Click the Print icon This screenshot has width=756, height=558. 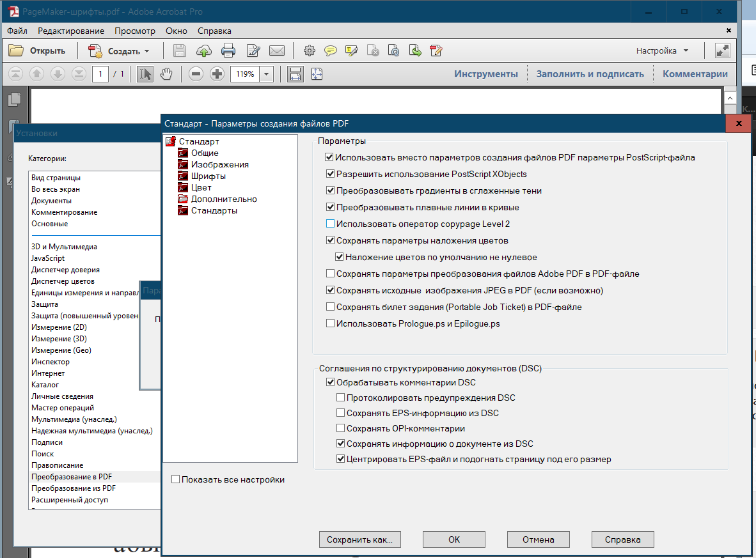pyautogui.click(x=228, y=50)
